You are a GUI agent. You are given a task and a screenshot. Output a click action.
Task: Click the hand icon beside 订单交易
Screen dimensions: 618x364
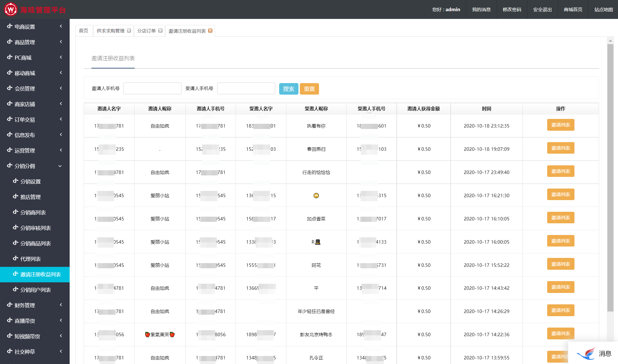(x=10, y=119)
